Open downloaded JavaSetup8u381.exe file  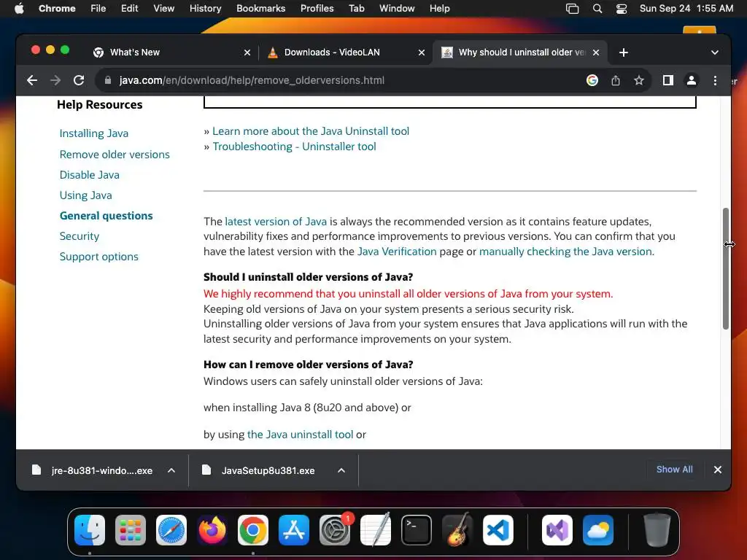[260, 470]
